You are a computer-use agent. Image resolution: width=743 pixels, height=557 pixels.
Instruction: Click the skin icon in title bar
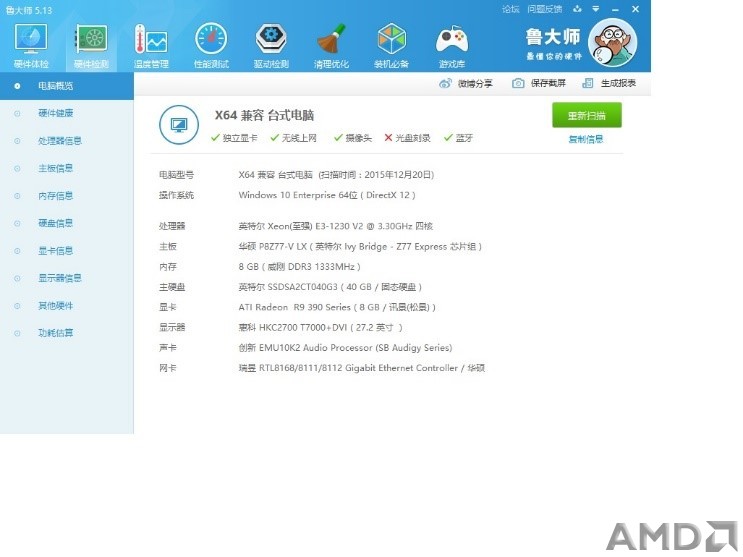(577, 9)
